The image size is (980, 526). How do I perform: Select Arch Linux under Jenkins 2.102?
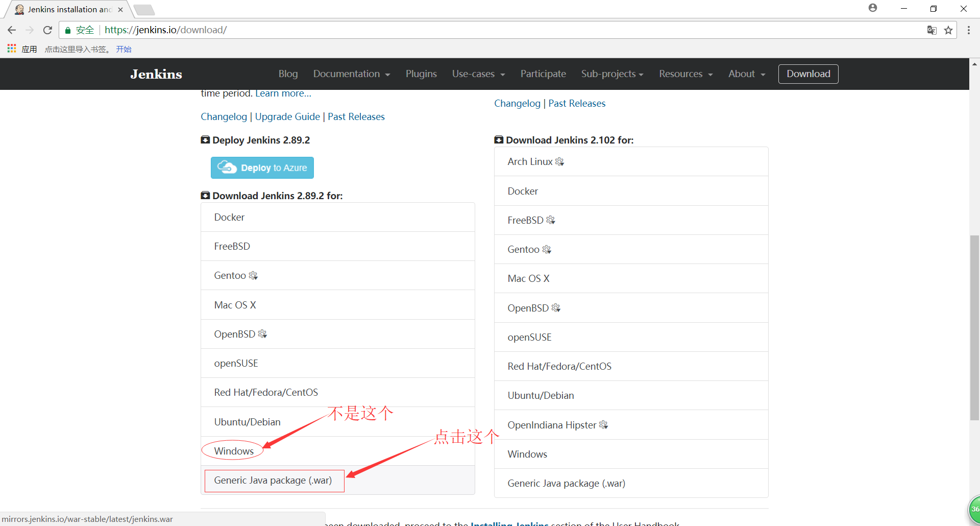click(631, 162)
